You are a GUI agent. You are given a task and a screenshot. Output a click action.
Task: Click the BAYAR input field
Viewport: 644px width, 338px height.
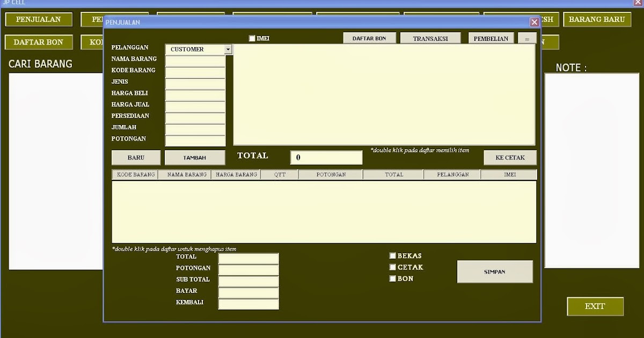click(x=248, y=292)
